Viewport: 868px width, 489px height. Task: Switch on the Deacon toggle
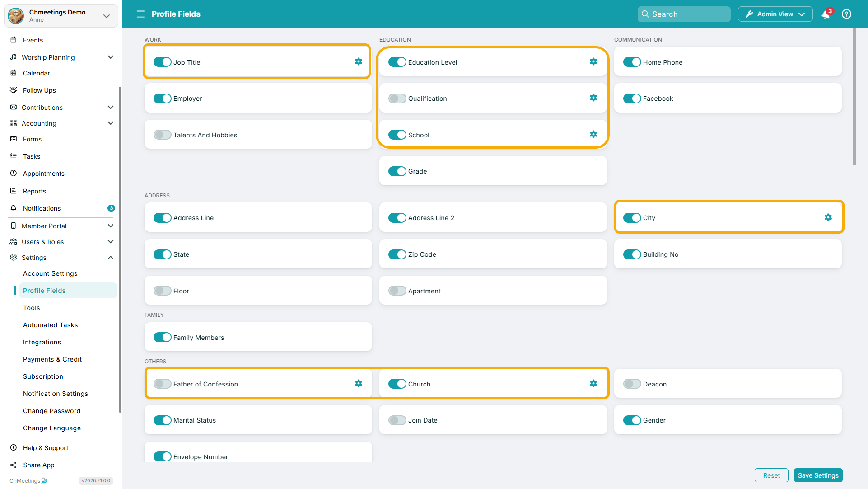pos(632,384)
